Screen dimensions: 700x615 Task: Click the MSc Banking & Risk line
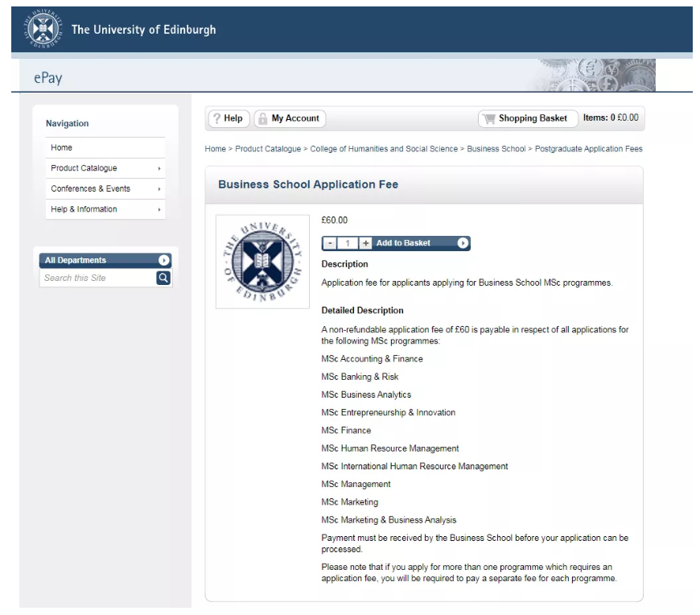[360, 377]
